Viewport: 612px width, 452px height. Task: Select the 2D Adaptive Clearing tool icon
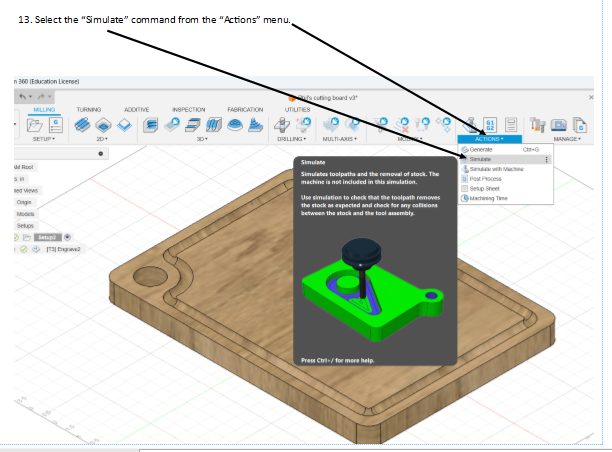pyautogui.click(x=82, y=125)
